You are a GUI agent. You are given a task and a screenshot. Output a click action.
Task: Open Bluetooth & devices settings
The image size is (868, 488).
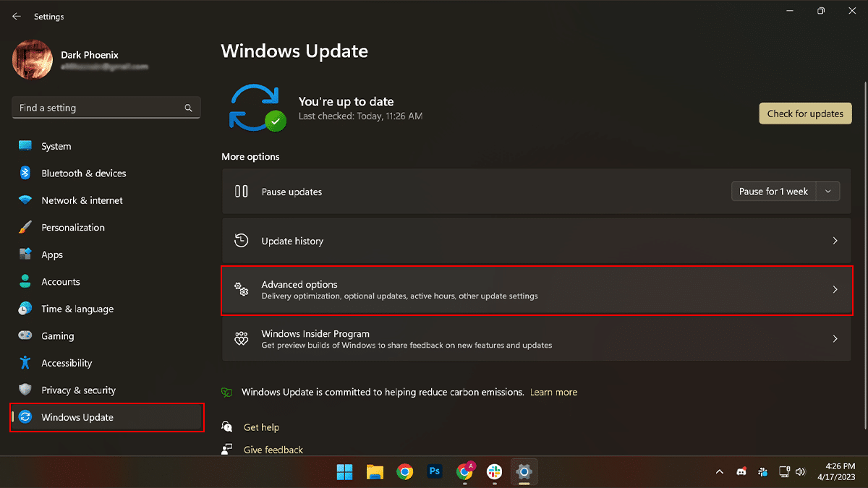[83, 174]
